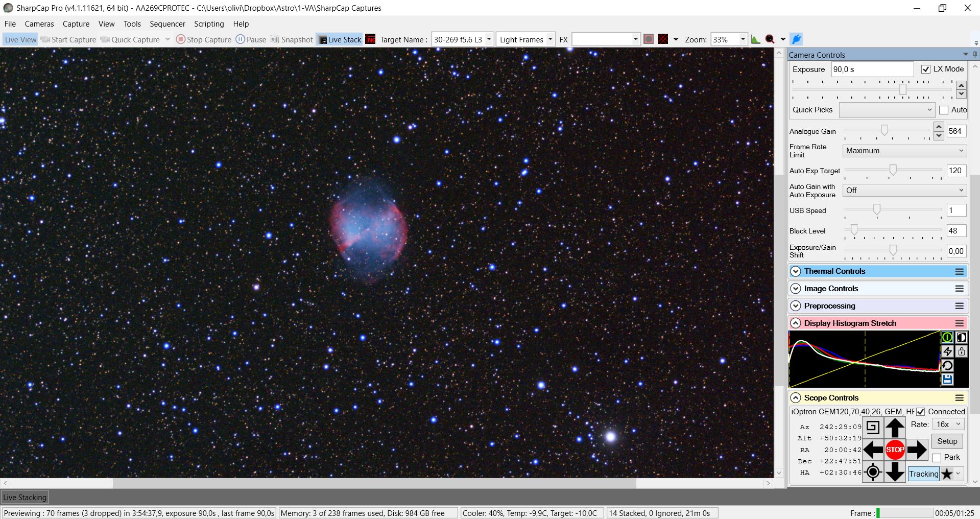This screenshot has width=980, height=519.
Task: Open the Sequencer menu
Action: tap(167, 24)
